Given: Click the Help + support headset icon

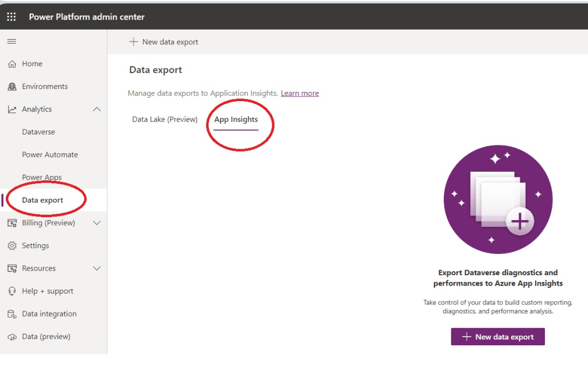Looking at the screenshot, I should [12, 291].
